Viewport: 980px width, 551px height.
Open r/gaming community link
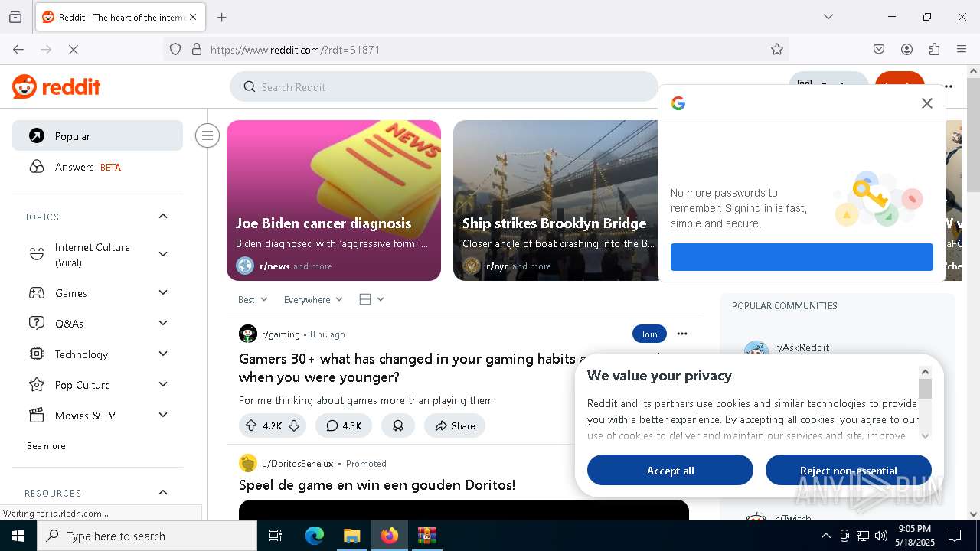pos(280,334)
